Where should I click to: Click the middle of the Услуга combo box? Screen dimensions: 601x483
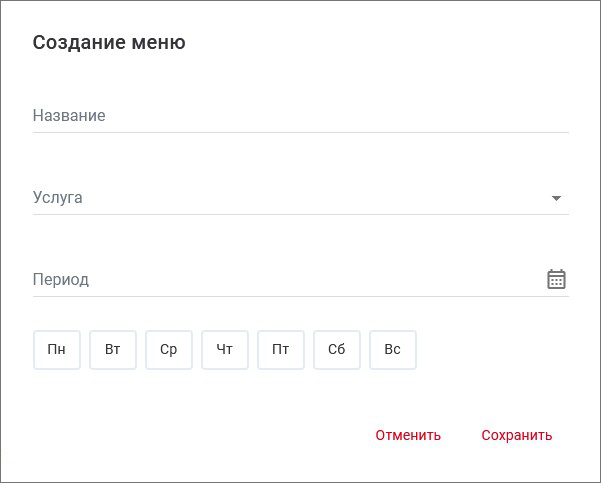point(300,198)
